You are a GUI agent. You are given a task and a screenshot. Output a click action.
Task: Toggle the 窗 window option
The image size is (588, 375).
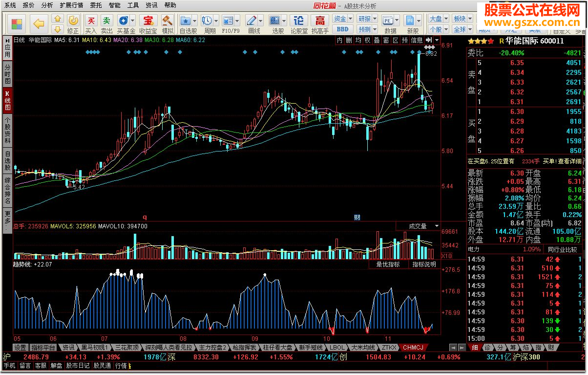(386, 40)
